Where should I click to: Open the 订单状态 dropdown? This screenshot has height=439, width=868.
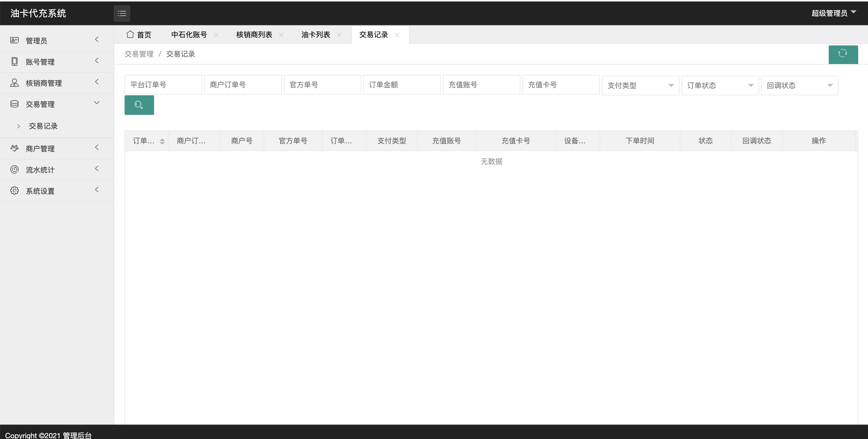click(720, 85)
